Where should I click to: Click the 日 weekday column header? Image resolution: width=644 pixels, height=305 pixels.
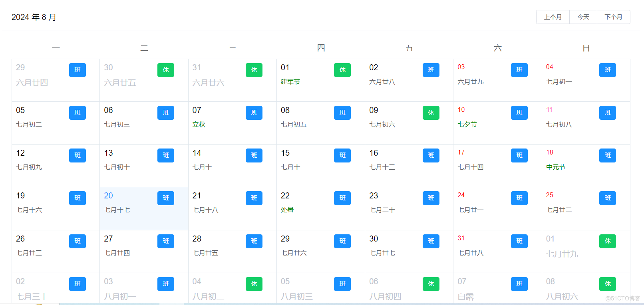(586, 48)
